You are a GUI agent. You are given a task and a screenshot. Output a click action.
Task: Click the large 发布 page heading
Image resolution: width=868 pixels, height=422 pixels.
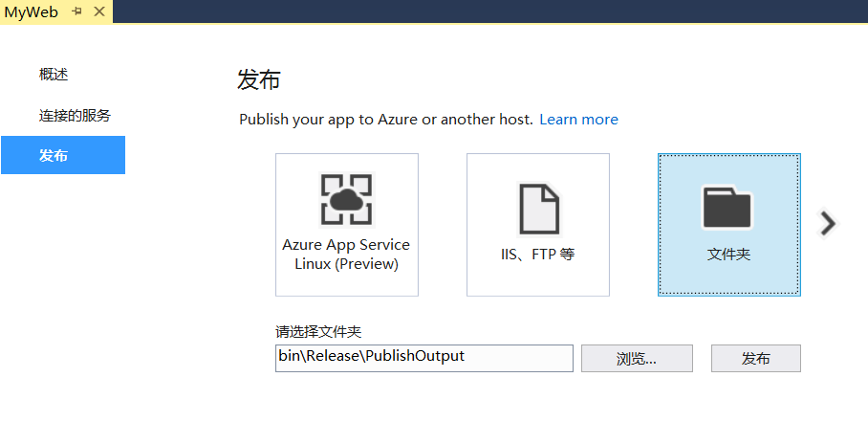259,80
